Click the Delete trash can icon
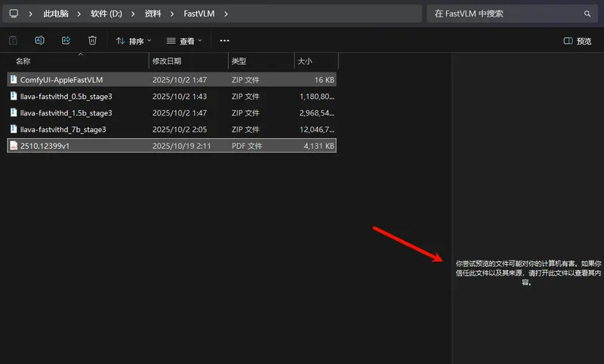 click(x=92, y=41)
